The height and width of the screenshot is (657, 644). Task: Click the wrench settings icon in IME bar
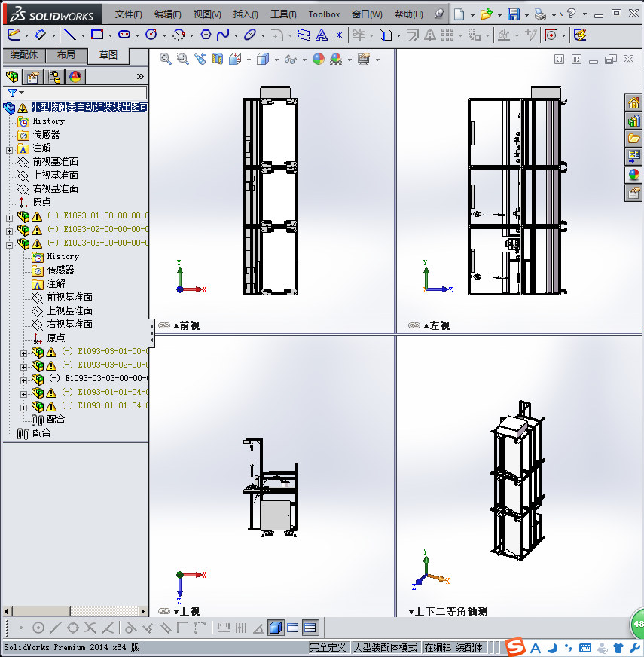635,648
